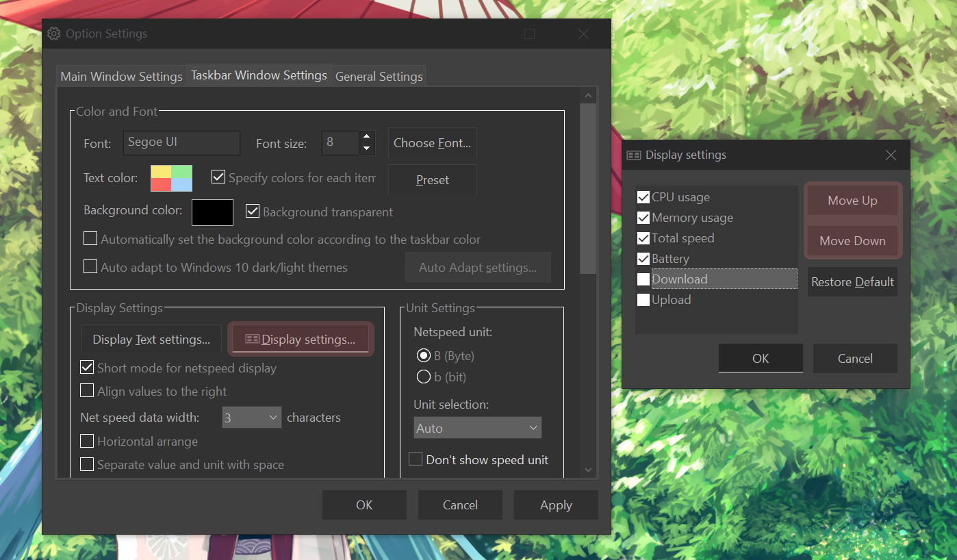
Task: Select the b (bit) netspeed unit
Action: point(423,377)
